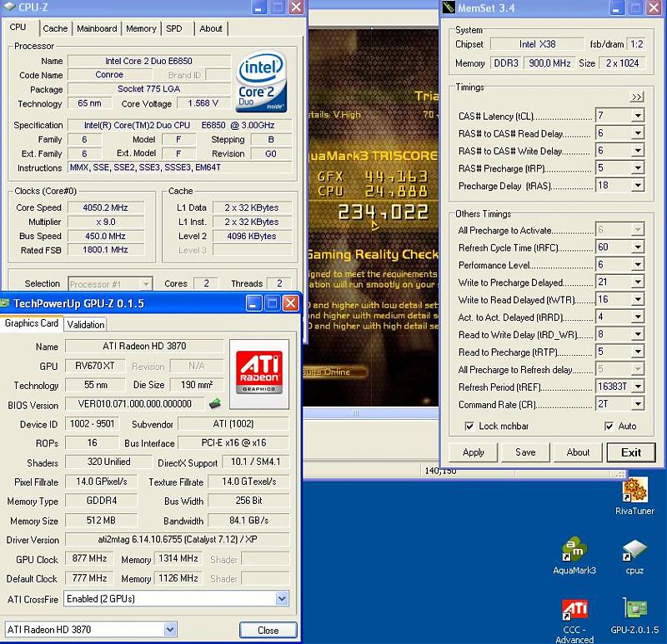
Task: Toggle the Auto checkbox in MemSet
Action: click(x=609, y=426)
